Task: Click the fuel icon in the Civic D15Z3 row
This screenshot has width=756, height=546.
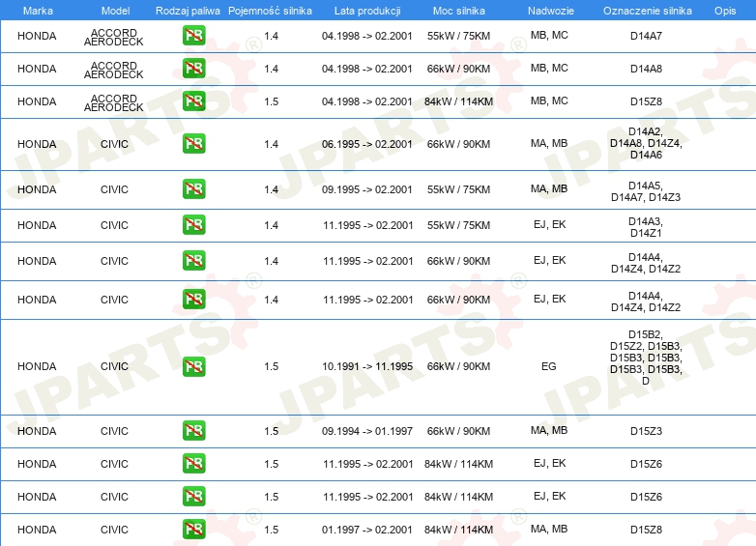Action: (x=193, y=431)
